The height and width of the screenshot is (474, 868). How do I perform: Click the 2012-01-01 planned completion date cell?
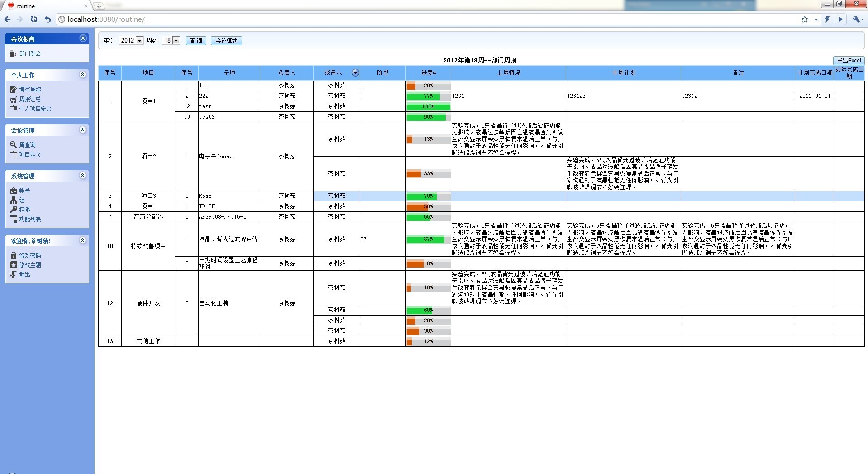(815, 96)
